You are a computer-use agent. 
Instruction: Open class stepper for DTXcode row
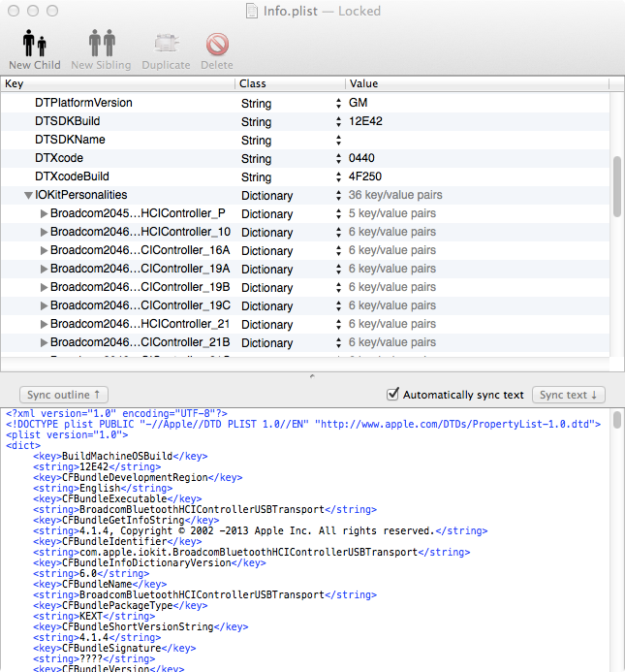tap(338, 158)
